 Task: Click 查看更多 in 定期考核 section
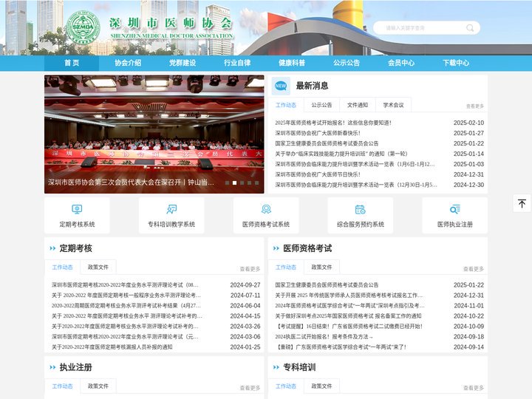pyautogui.click(x=250, y=269)
